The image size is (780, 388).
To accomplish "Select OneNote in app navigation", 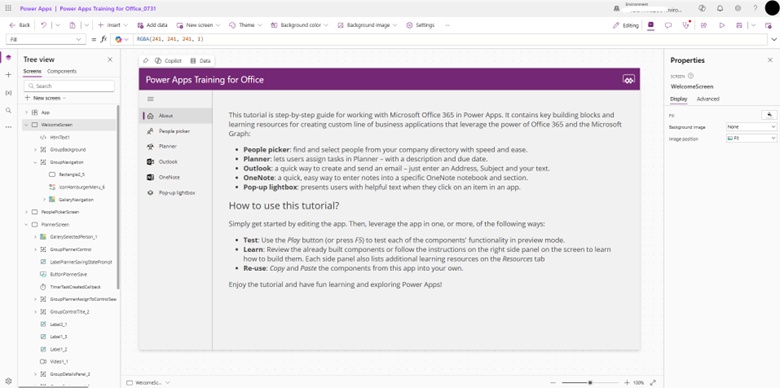I will (176, 177).
